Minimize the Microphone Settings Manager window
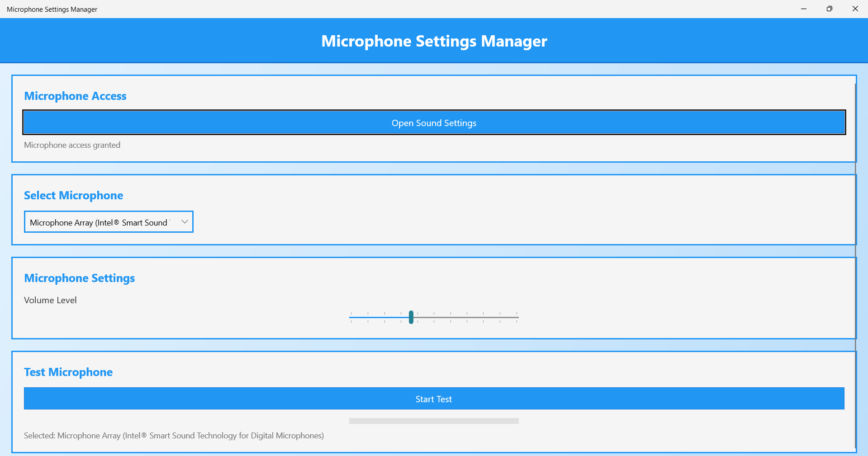This screenshot has width=868, height=456. 804,9
